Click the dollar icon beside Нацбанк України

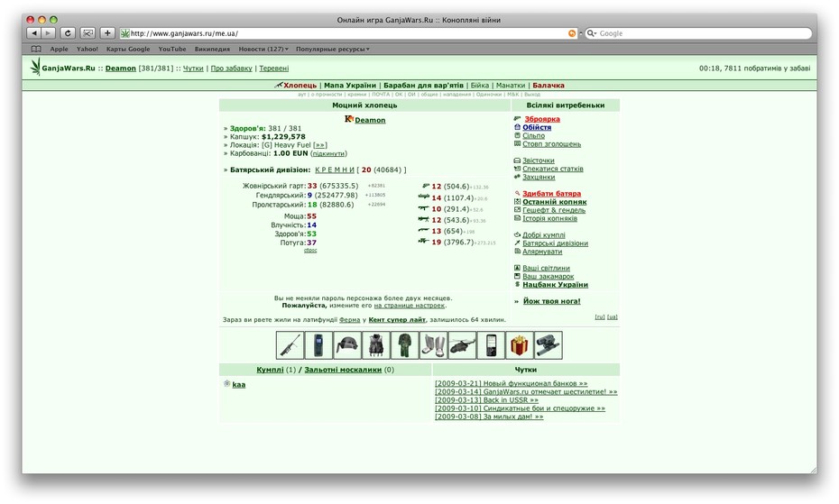click(x=517, y=285)
